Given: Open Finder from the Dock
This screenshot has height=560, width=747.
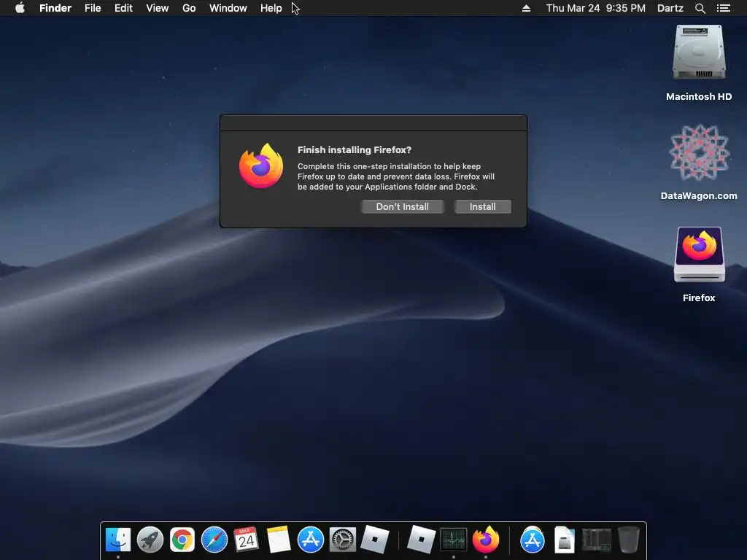Looking at the screenshot, I should click(x=117, y=540).
